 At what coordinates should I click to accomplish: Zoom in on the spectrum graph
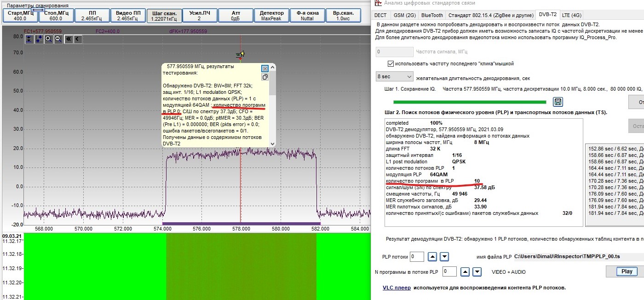(48, 39)
